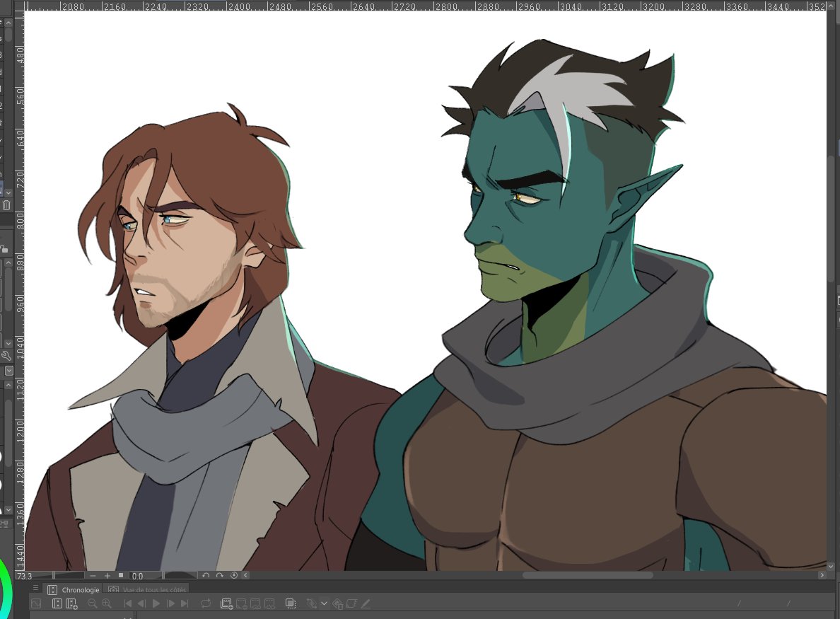The height and width of the screenshot is (619, 840).
Task: Expand the boxed chevron dropdown below wrench
Action: pyautogui.click(x=8, y=370)
